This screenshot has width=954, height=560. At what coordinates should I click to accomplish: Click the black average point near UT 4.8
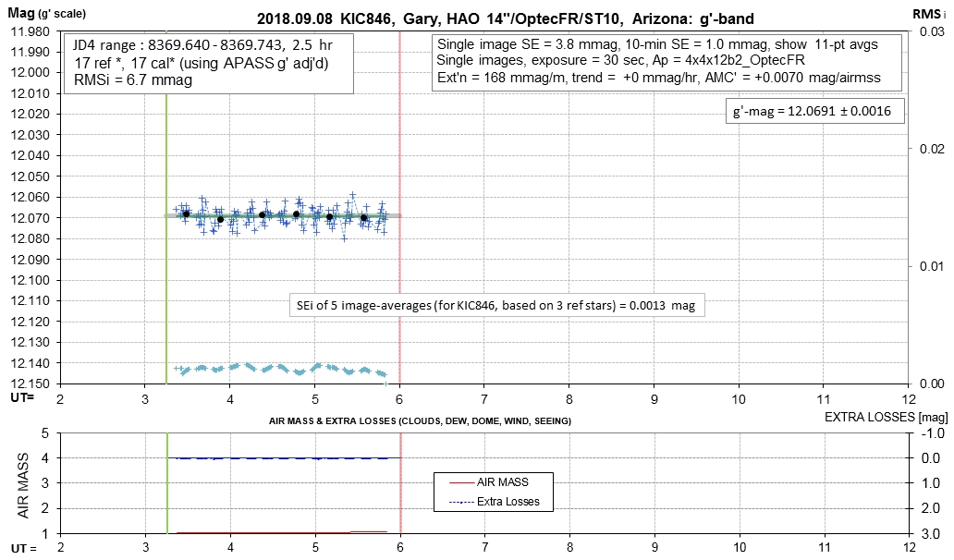[x=297, y=214]
